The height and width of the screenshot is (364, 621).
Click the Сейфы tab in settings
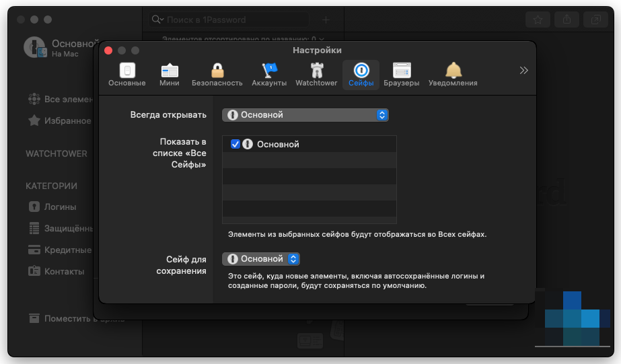pyautogui.click(x=361, y=74)
